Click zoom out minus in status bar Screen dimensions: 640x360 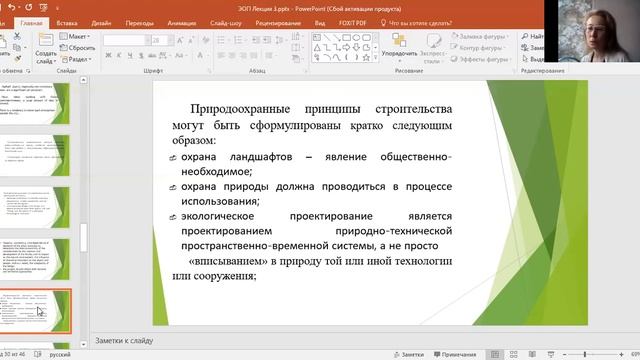(564, 354)
